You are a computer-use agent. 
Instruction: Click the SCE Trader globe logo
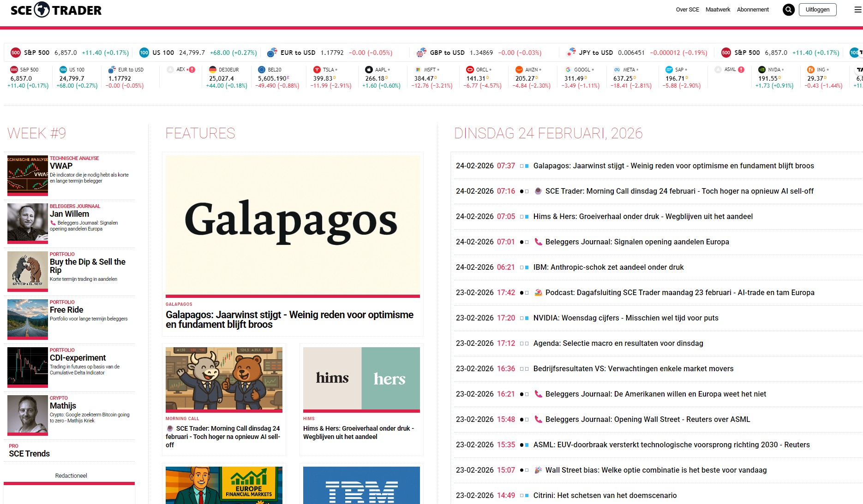pyautogui.click(x=42, y=10)
